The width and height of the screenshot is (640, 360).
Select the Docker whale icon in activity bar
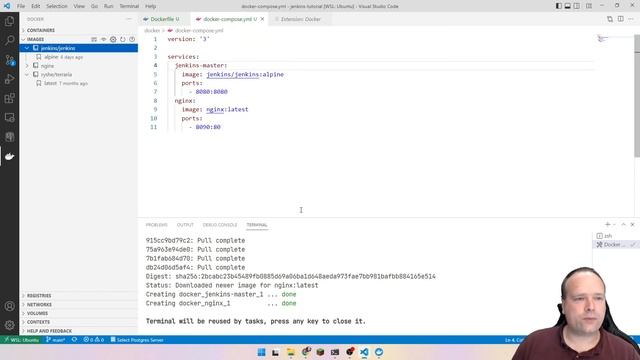point(9,156)
